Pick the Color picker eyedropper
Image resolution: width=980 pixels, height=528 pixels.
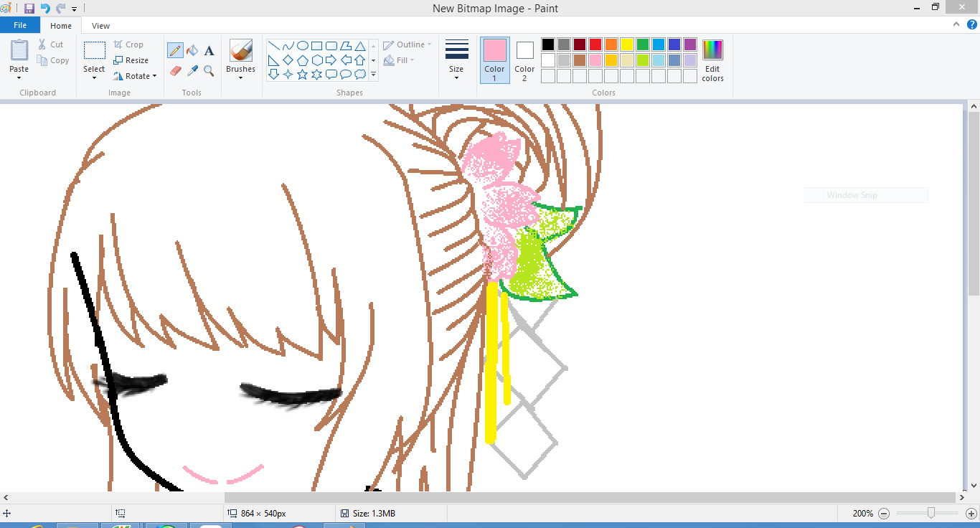192,70
